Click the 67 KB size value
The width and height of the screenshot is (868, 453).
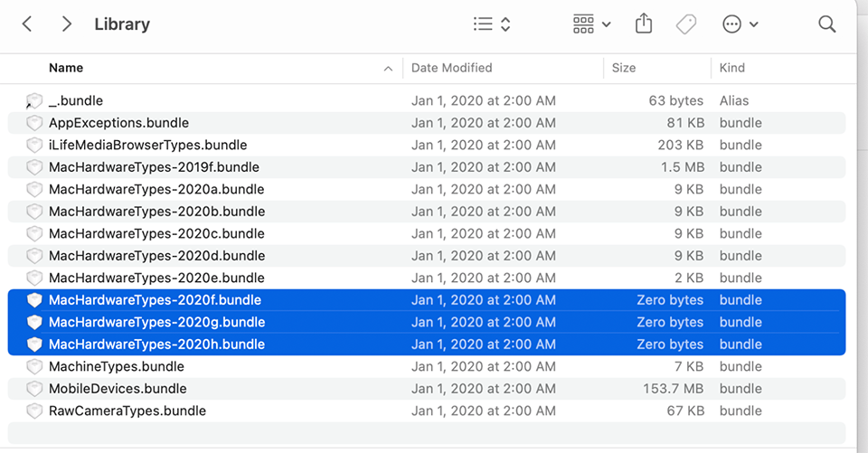pos(685,411)
